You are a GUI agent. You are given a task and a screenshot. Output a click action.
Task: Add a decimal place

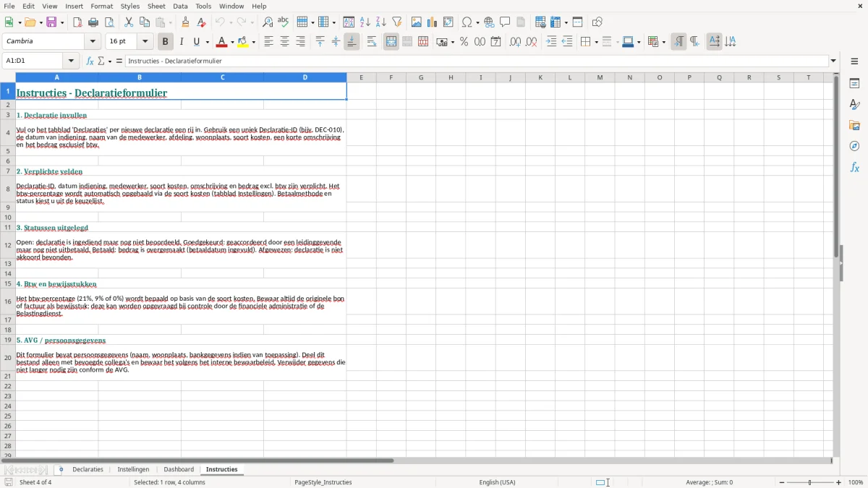coord(515,42)
